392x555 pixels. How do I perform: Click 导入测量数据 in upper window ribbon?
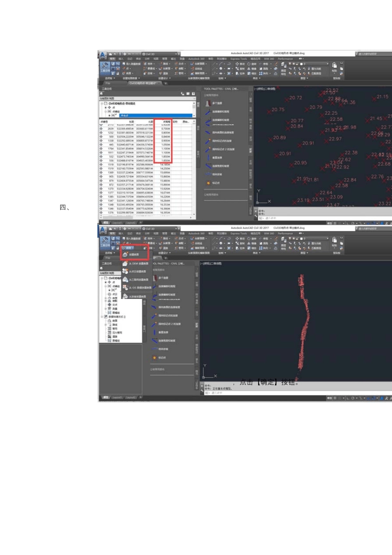[132, 64]
